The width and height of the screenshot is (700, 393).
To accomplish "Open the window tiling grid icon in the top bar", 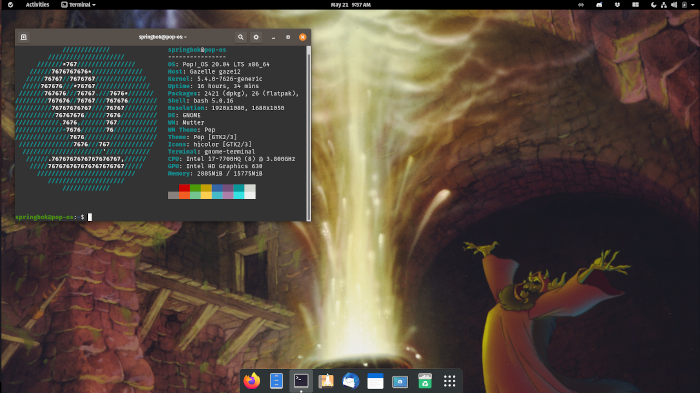I will [x=635, y=4].
